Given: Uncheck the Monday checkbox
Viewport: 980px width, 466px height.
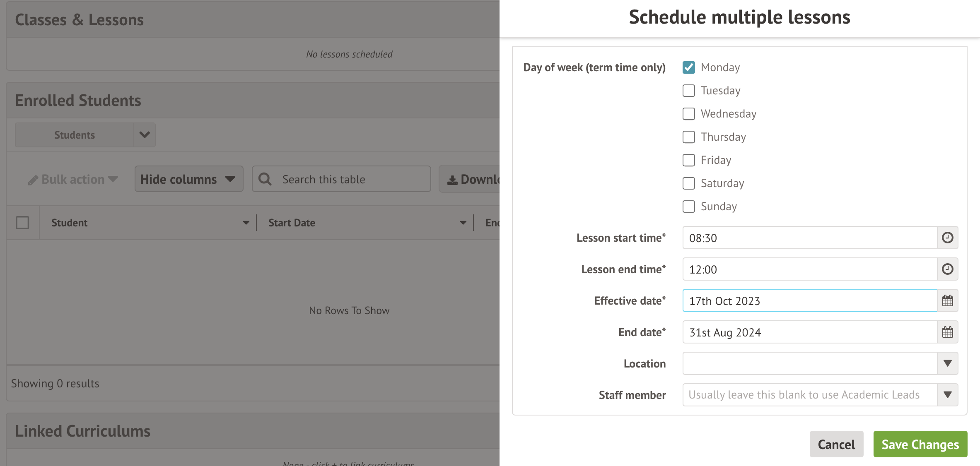Looking at the screenshot, I should [x=688, y=67].
